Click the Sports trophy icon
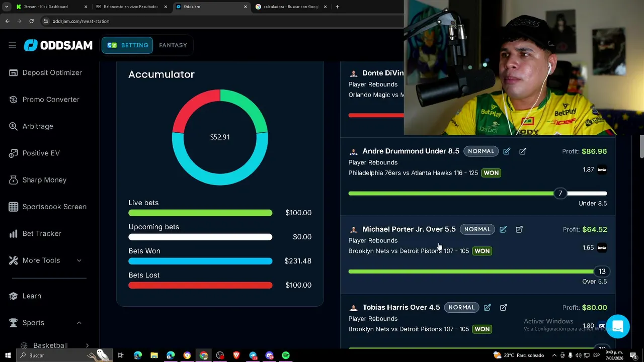 (14, 323)
